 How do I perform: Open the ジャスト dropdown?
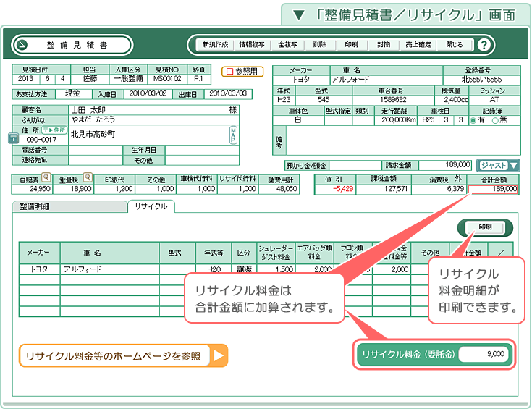pyautogui.click(x=498, y=165)
